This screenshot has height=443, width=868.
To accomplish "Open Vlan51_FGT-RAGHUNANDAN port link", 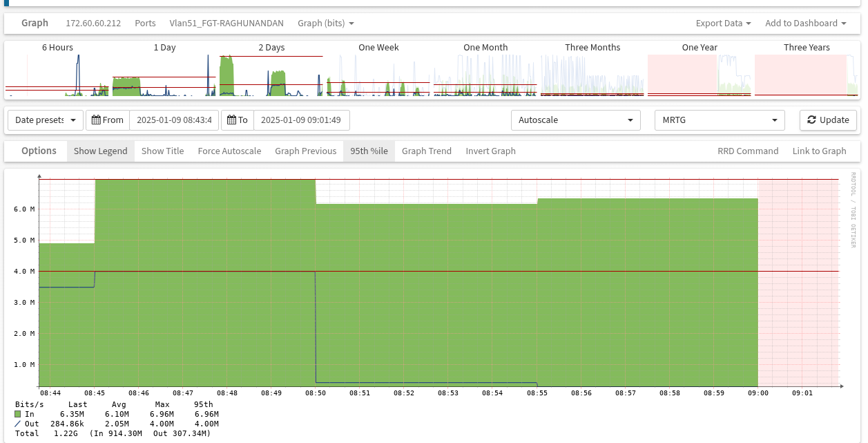I will [226, 23].
